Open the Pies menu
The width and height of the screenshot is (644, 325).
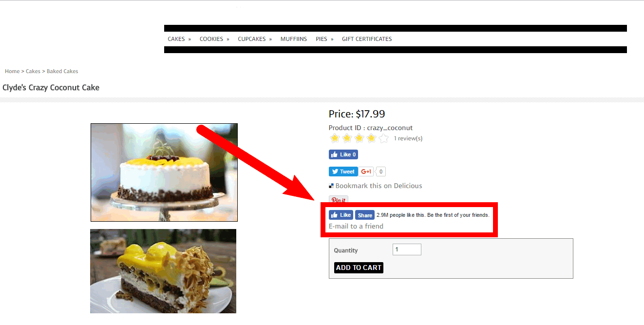click(324, 39)
